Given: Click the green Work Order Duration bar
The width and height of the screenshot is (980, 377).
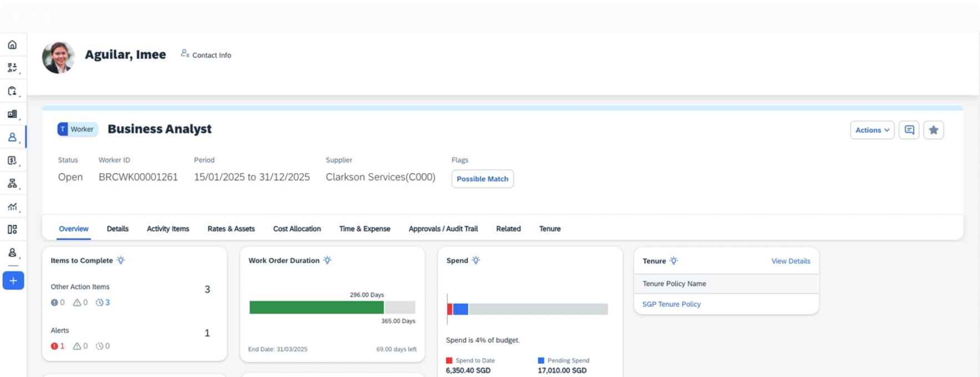Looking at the screenshot, I should pyautogui.click(x=316, y=308).
